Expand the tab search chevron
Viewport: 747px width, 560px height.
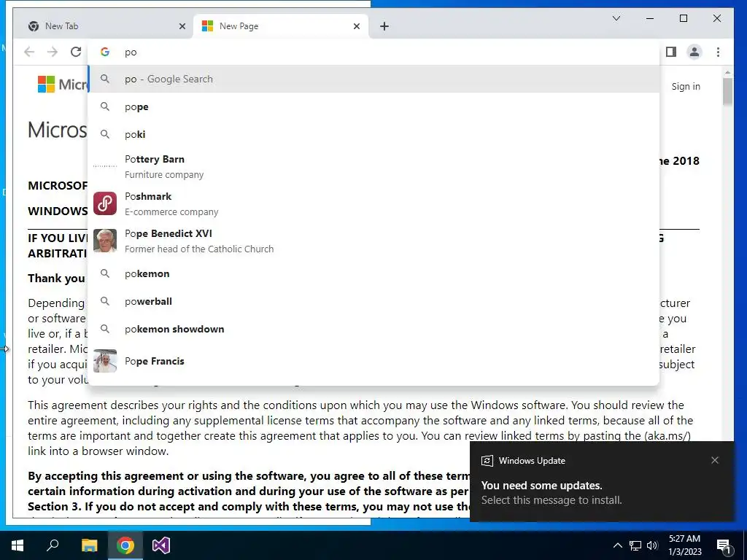point(616,18)
